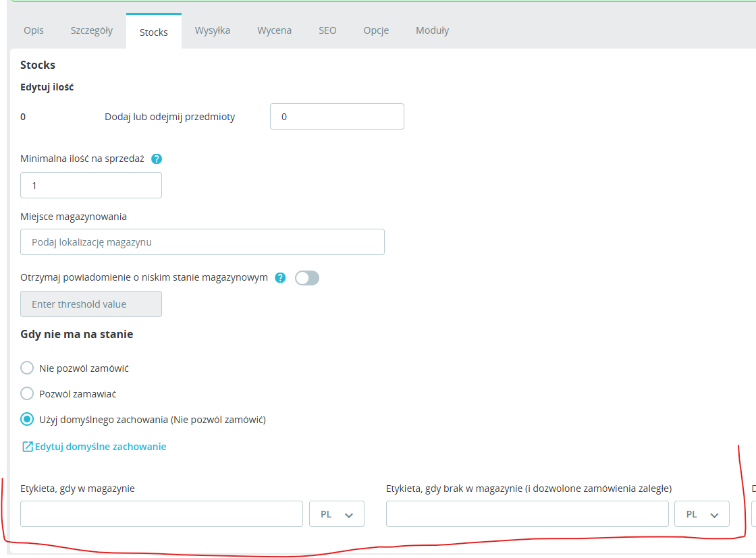The height and width of the screenshot is (558, 756).
Task: Select Nie pozwól zamówić radio button
Action: [x=27, y=368]
